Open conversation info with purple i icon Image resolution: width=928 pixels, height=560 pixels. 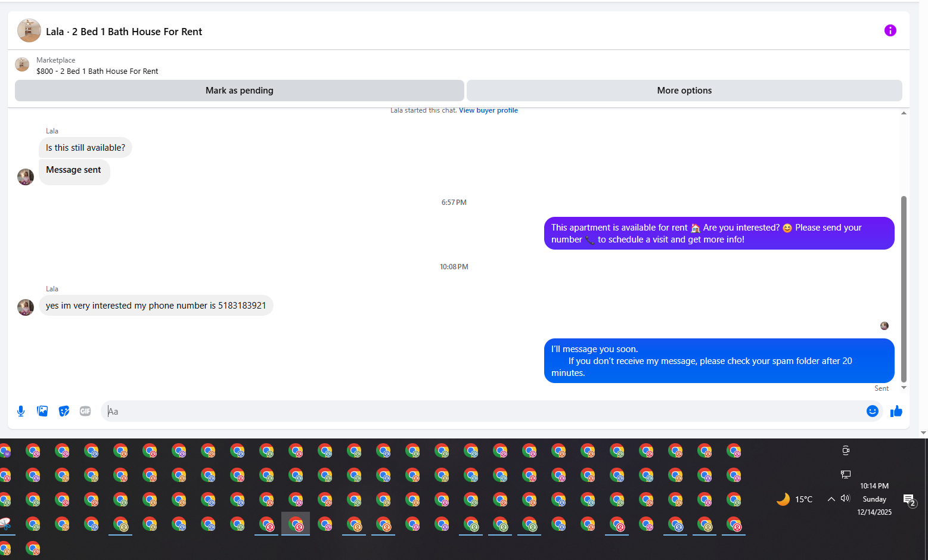890,30
